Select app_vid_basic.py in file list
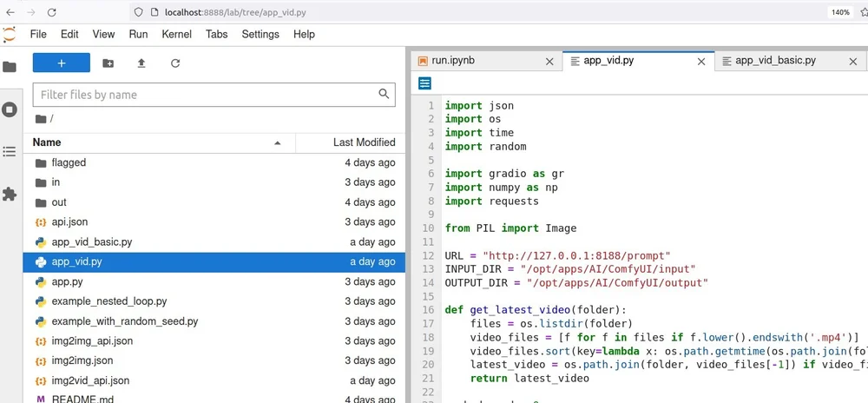Screen dimensions: 868x403 click(x=214, y=242)
